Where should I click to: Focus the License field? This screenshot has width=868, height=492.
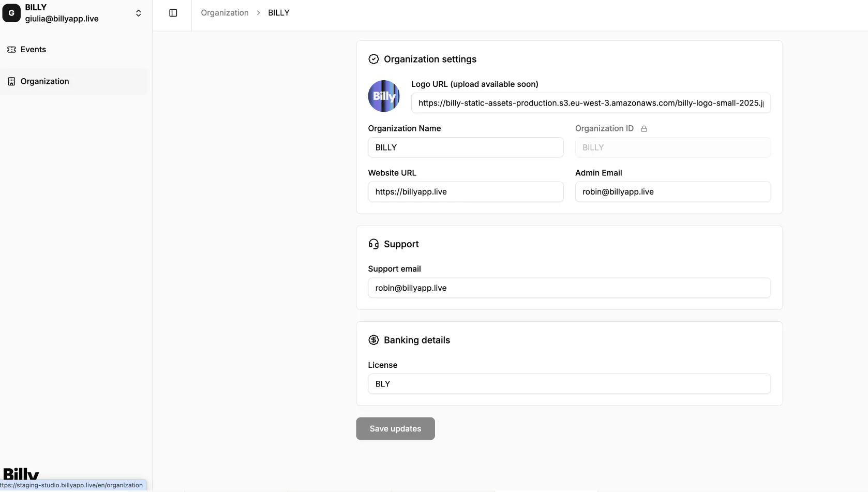(569, 384)
